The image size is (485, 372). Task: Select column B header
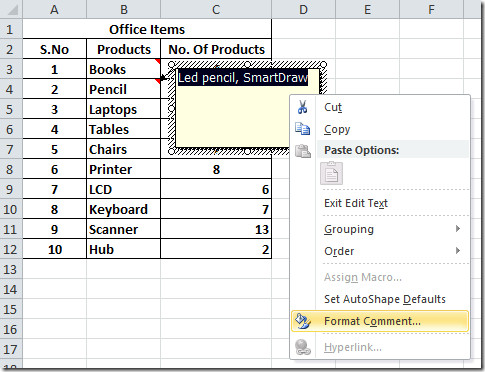pyautogui.click(x=124, y=9)
